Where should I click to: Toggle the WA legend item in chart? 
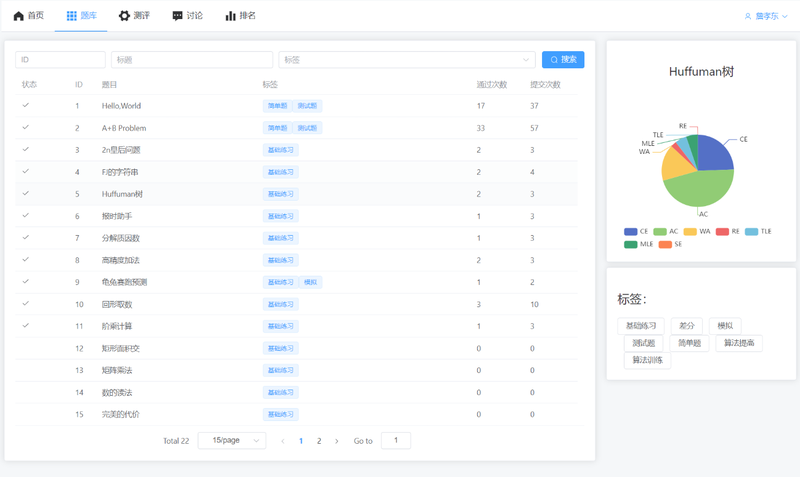[697, 232]
